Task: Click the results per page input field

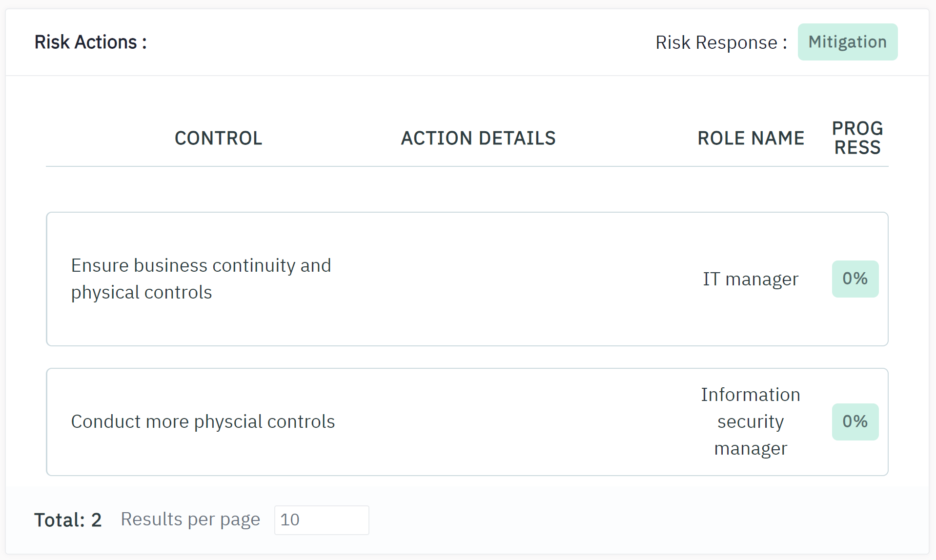Action: (x=322, y=520)
